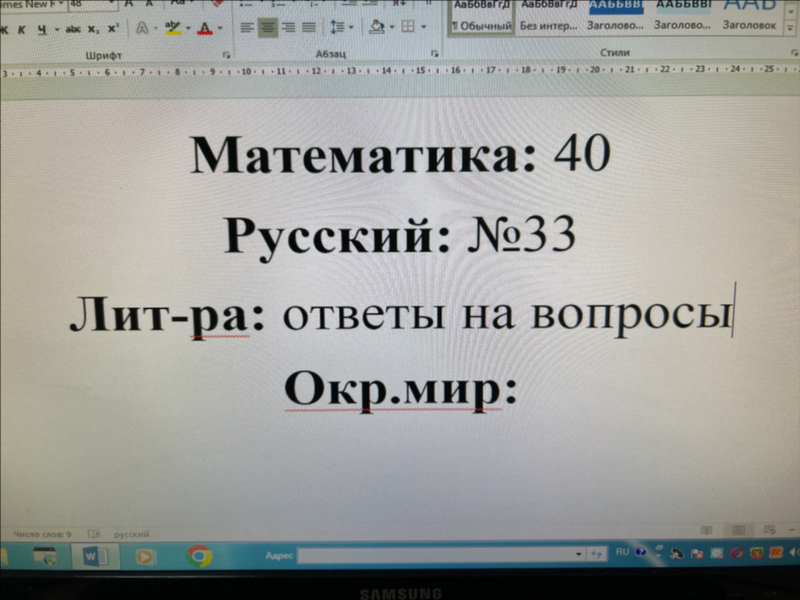
Task: Select the Обычный style
Action: coord(482,16)
